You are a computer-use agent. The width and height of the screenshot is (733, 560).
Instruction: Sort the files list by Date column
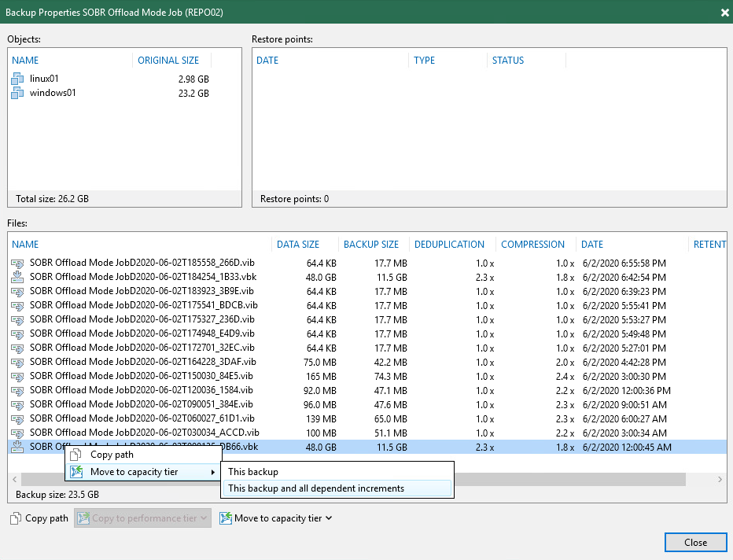592,245
